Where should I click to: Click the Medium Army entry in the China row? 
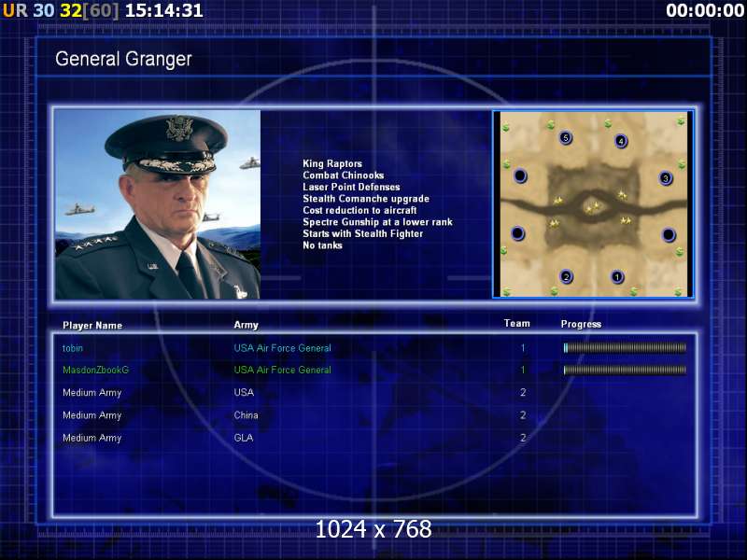click(92, 415)
